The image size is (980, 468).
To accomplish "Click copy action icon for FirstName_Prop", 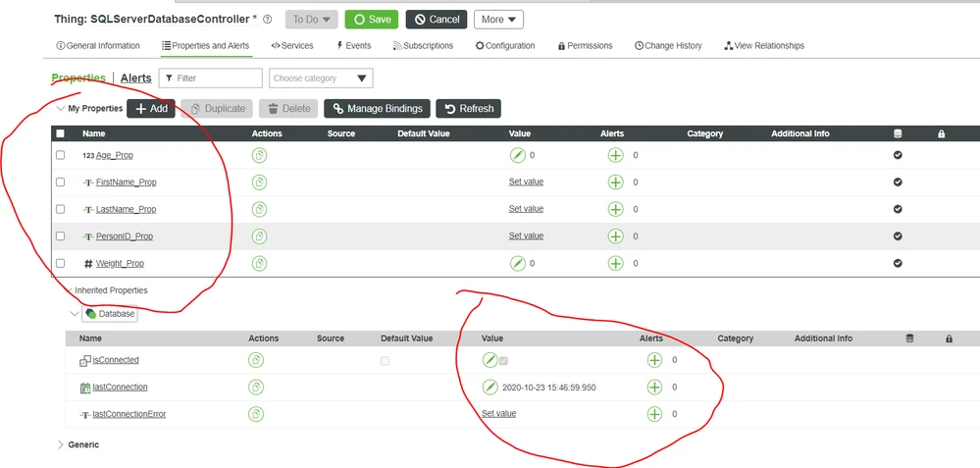I will coord(259,182).
